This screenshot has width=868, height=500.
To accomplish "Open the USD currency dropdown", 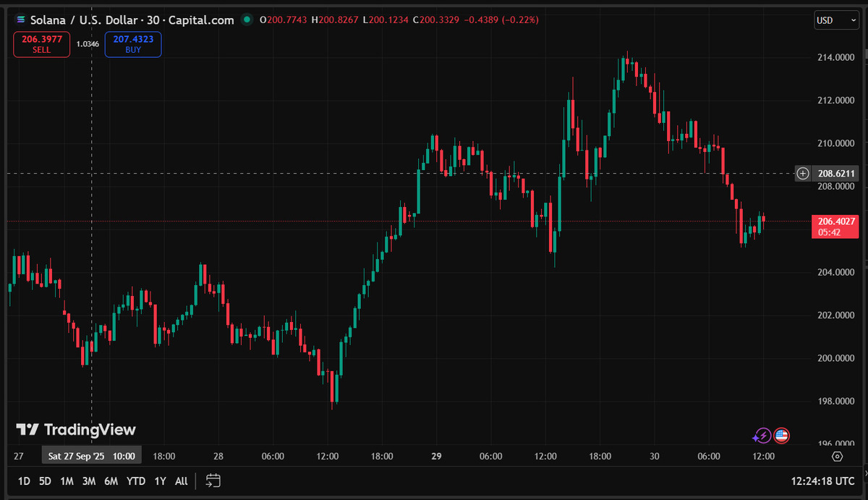I will (836, 20).
